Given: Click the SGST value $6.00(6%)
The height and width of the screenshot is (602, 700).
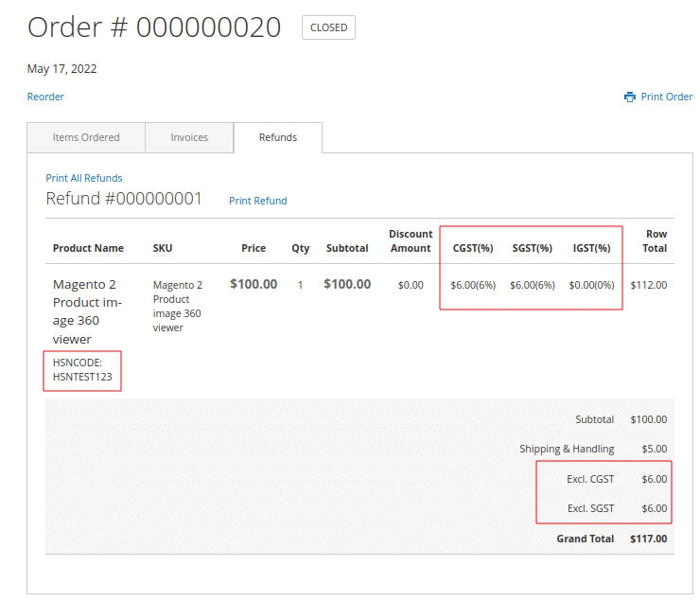Looking at the screenshot, I should (x=533, y=285).
